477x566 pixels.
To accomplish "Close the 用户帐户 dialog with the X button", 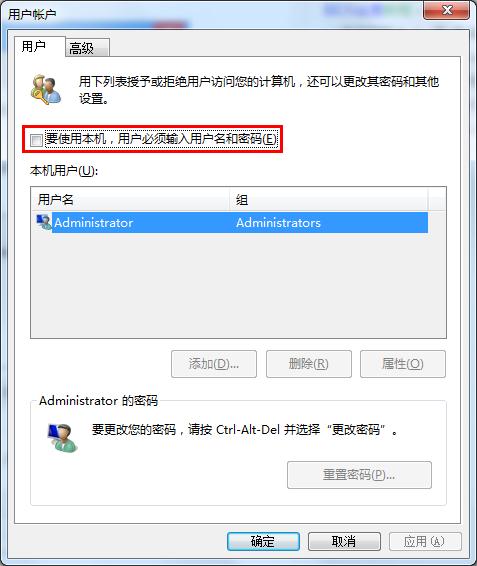I will [447, 10].
